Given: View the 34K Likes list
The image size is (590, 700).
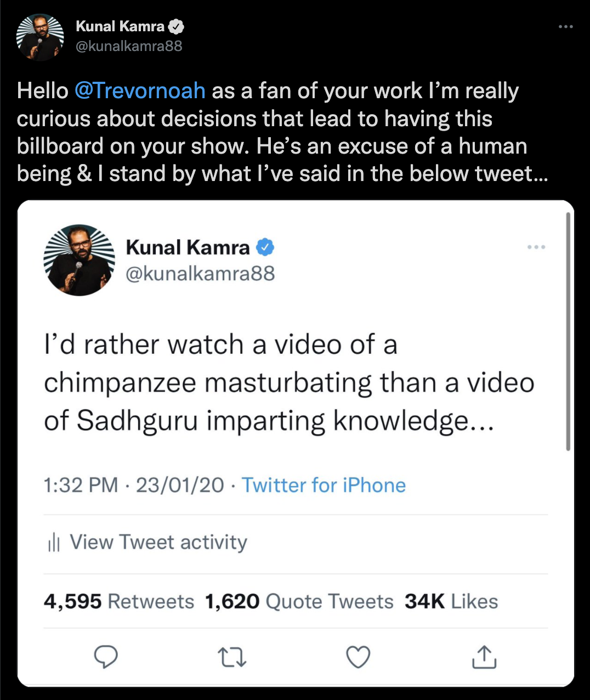Looking at the screenshot, I should coord(451,602).
